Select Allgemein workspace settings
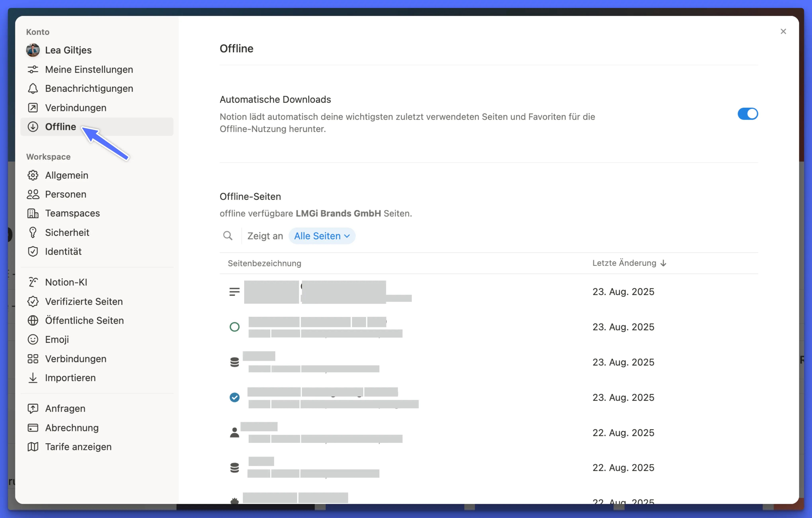This screenshot has height=518, width=812. [67, 175]
